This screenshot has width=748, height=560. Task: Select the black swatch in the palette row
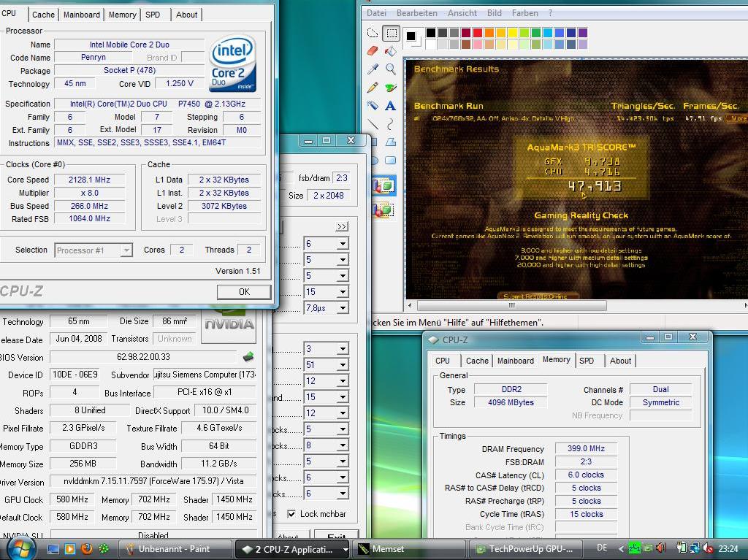[x=431, y=32]
